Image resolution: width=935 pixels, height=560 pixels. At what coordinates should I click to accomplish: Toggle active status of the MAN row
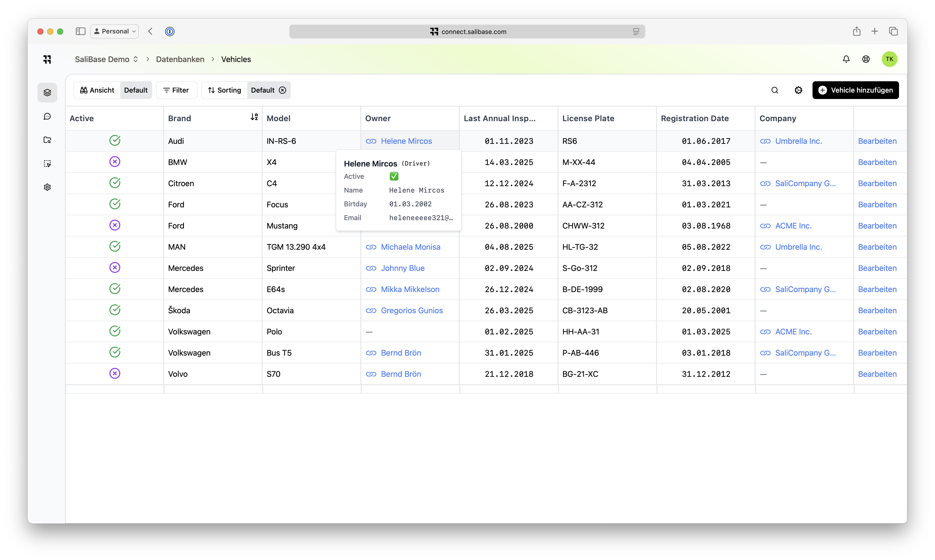click(x=115, y=247)
